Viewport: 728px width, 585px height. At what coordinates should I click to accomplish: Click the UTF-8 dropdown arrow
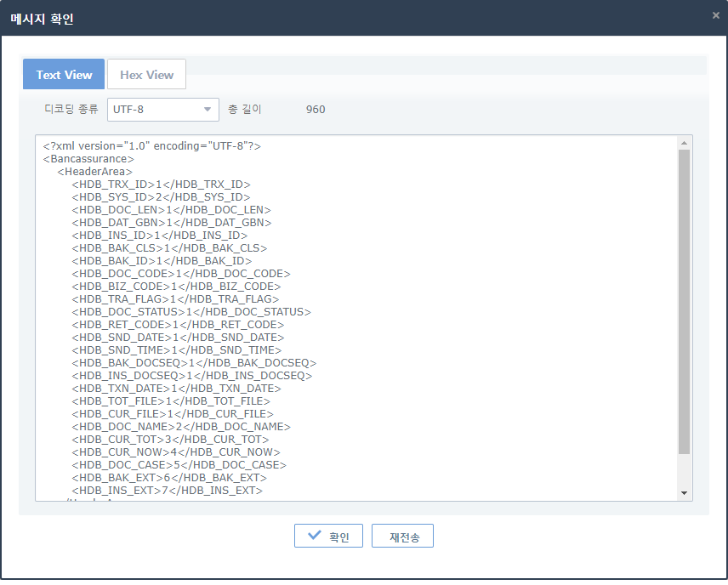click(207, 110)
